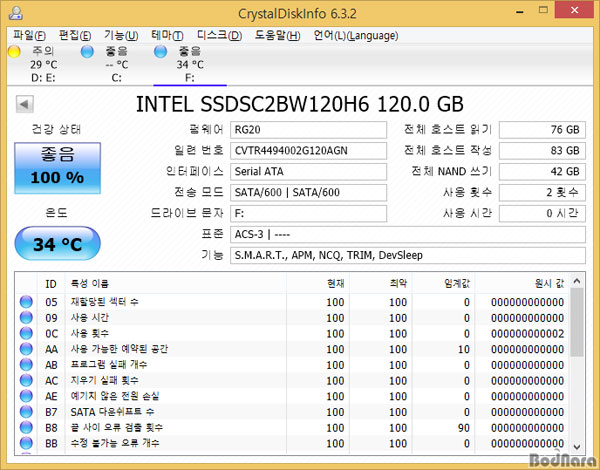Click the status orb for attribute 05
The height and width of the screenshot is (470, 600).
point(26,302)
